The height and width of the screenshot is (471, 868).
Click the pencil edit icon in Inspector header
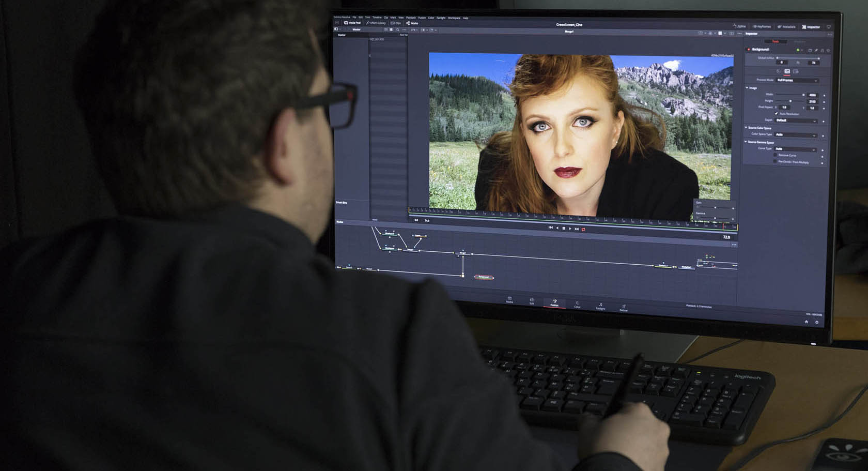(816, 50)
